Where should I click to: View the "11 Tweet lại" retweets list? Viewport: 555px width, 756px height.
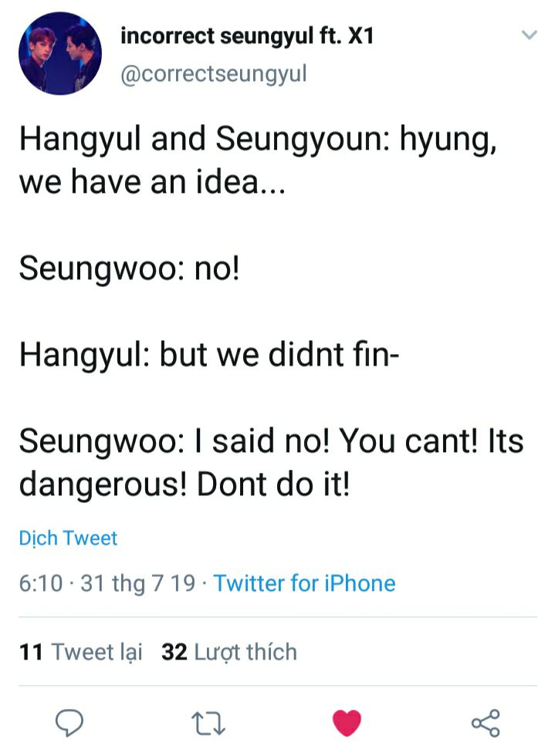tap(81, 652)
